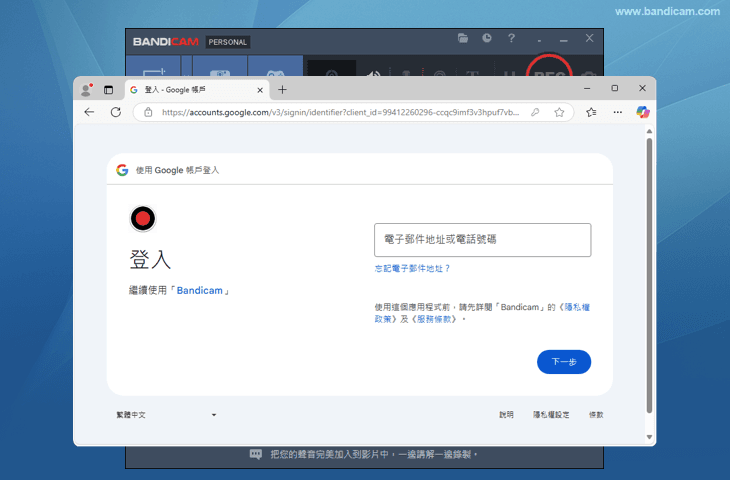Close the Bandicam window
This screenshot has height=480, width=730.
click(x=589, y=38)
